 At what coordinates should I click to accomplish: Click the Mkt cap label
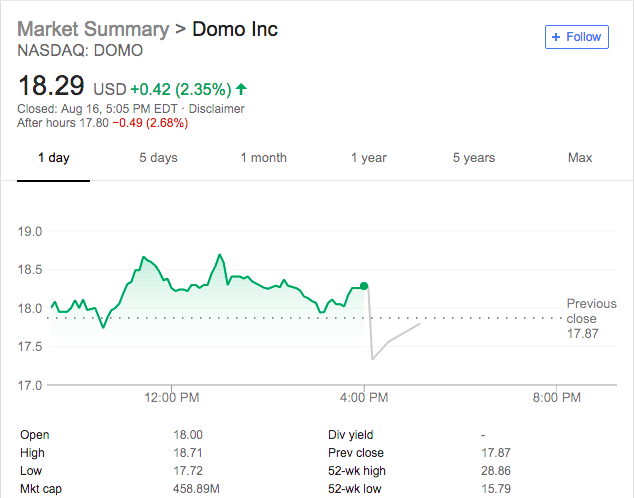41,489
